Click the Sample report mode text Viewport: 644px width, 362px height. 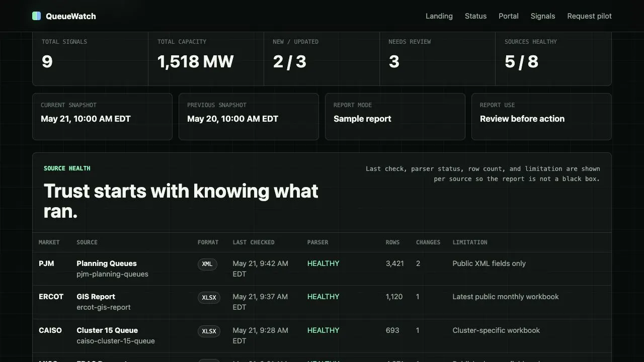click(362, 119)
